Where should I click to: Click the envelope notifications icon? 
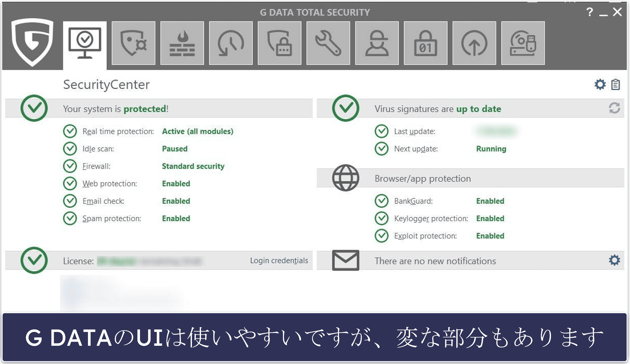click(x=346, y=260)
